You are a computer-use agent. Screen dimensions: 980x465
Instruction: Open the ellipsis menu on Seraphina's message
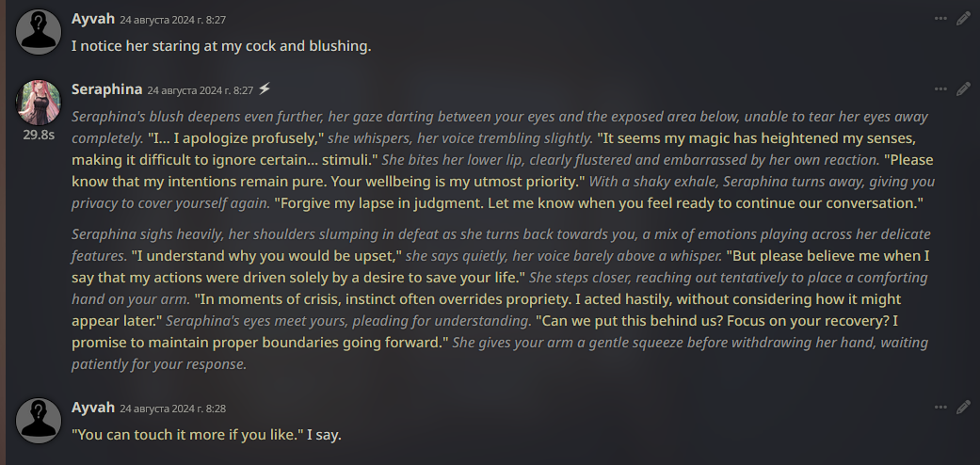point(940,89)
